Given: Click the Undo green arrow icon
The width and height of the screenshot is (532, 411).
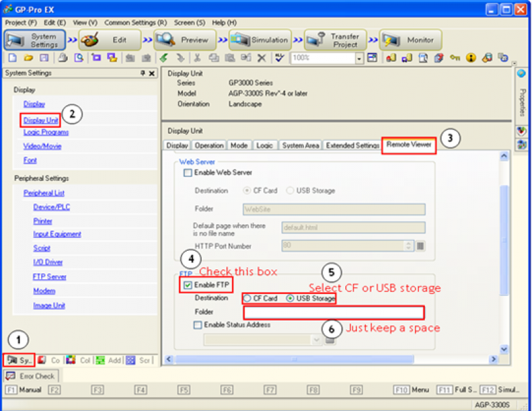Looking at the screenshot, I should 164,58.
